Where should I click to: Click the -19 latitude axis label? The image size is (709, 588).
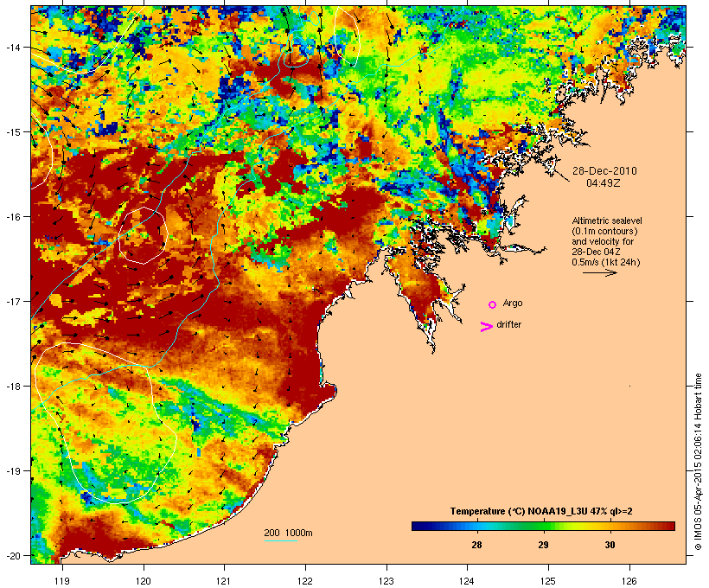(x=12, y=471)
